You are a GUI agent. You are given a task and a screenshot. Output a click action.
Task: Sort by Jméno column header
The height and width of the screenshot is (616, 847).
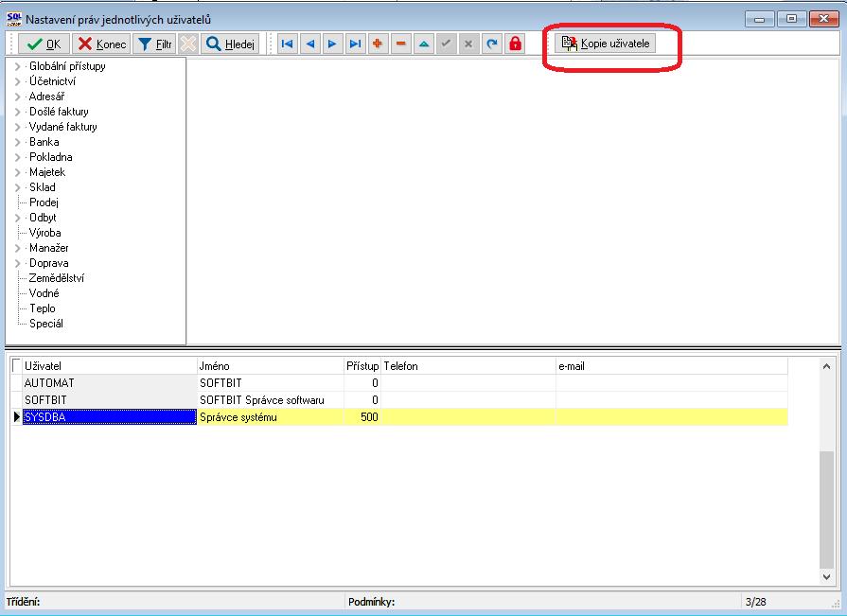click(x=271, y=366)
